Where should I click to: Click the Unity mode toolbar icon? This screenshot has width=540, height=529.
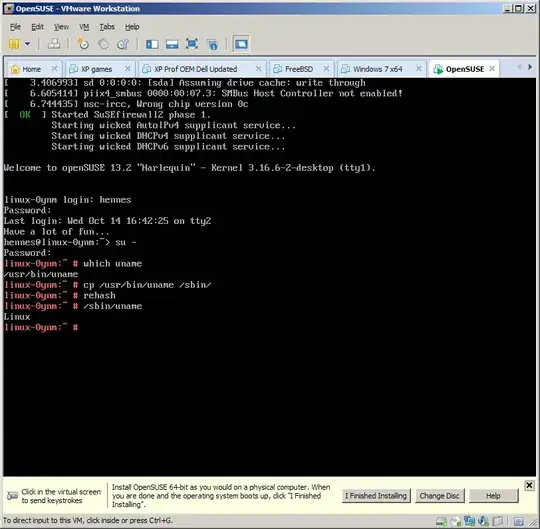tap(213, 44)
